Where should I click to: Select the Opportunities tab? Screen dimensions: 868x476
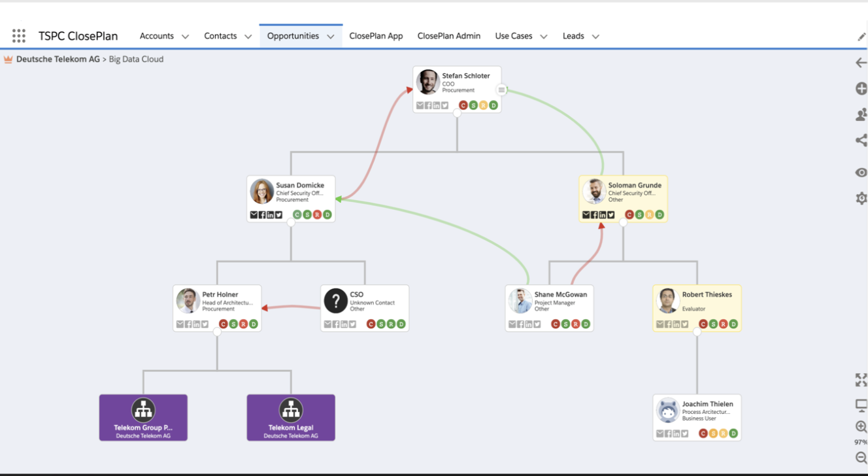click(293, 36)
